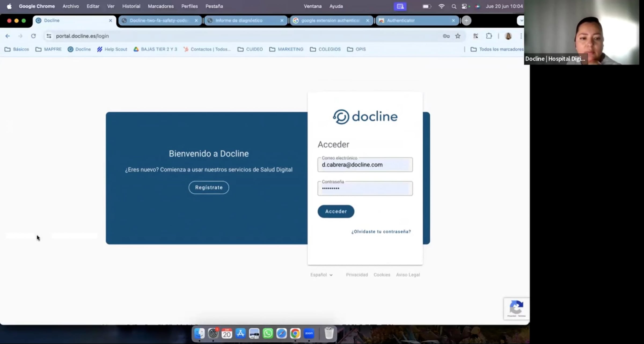Viewport: 644px width, 344px height.
Task: Open a new tab with plus button
Action: [466, 20]
